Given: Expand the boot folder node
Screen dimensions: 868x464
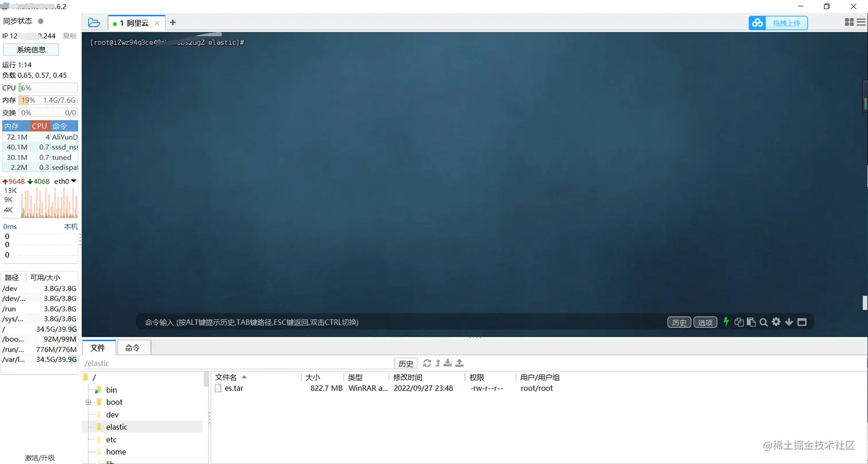Looking at the screenshot, I should 88,402.
